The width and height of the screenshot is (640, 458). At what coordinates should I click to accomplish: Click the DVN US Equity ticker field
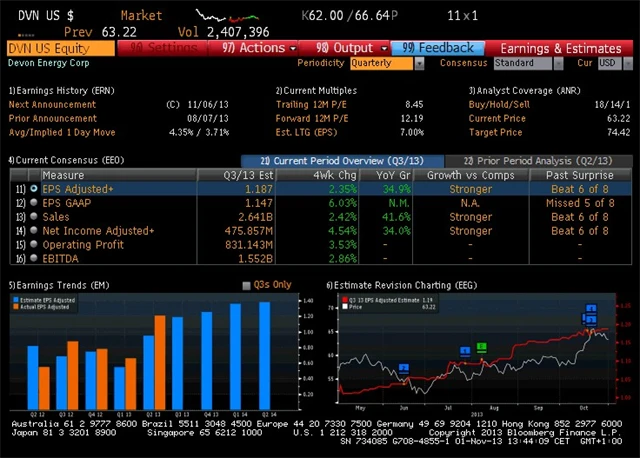(61, 48)
